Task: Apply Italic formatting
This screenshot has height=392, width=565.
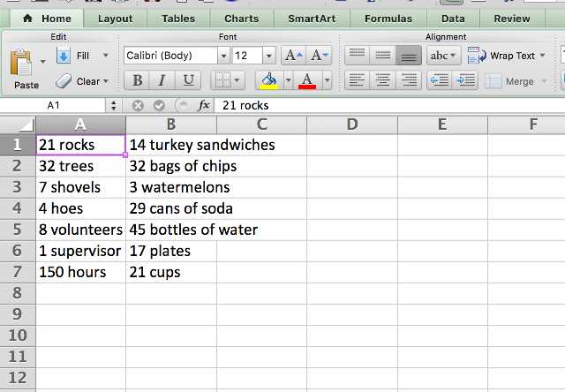Action: pyautogui.click(x=162, y=80)
